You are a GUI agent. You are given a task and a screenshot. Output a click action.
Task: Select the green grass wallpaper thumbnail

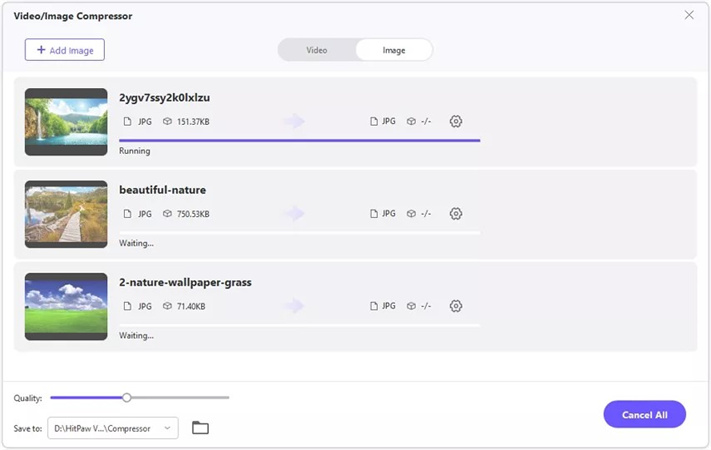click(x=66, y=306)
